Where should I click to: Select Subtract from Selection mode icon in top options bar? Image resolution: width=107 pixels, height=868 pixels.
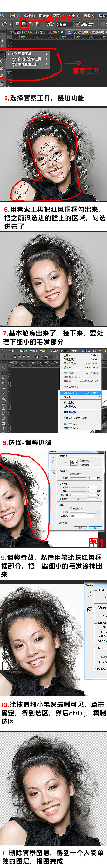[x=30, y=24]
